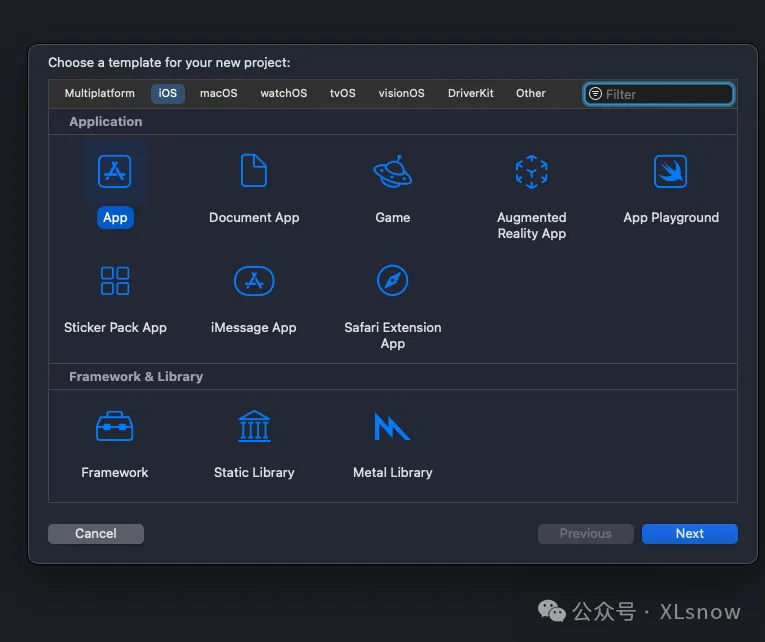
Task: Click the "Safari Extension App" label
Action: (393, 335)
